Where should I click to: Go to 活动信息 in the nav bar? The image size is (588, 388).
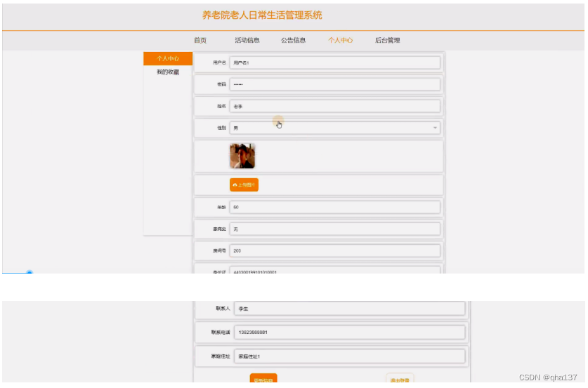click(247, 40)
